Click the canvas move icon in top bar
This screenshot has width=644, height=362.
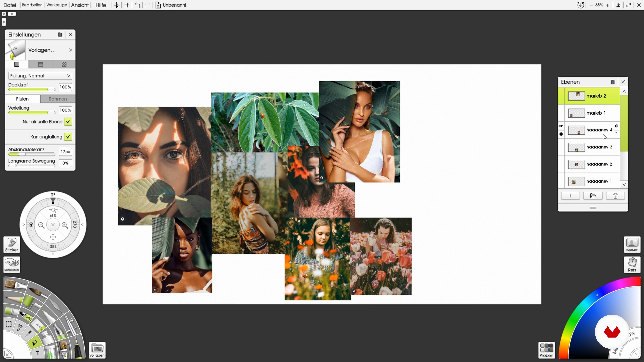tap(116, 5)
